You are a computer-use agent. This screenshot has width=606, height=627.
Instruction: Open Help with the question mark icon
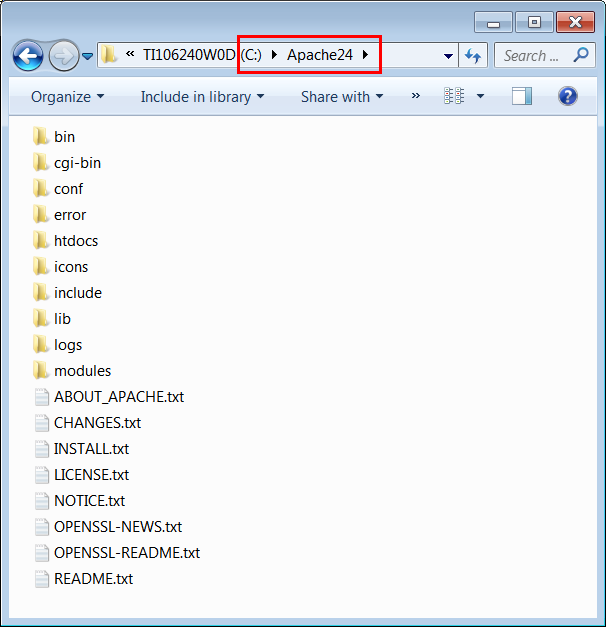pos(568,96)
